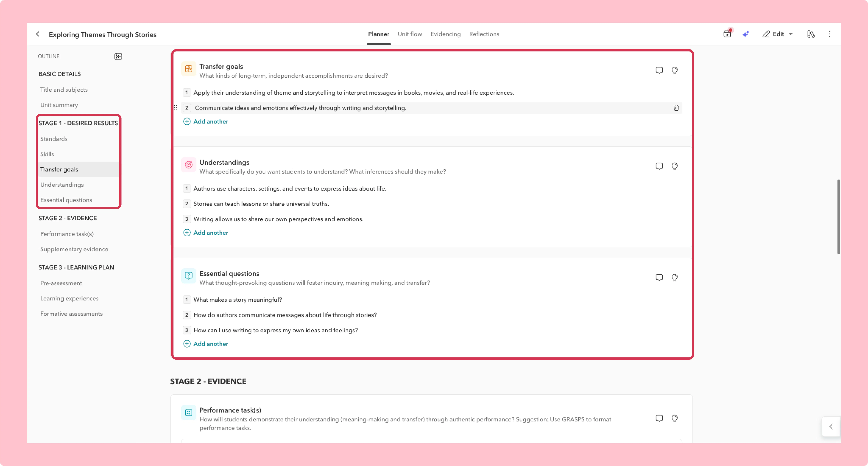Click the 'STAGE 2 - EVIDENCE' main heading
This screenshot has width=868, height=466.
[x=208, y=381]
